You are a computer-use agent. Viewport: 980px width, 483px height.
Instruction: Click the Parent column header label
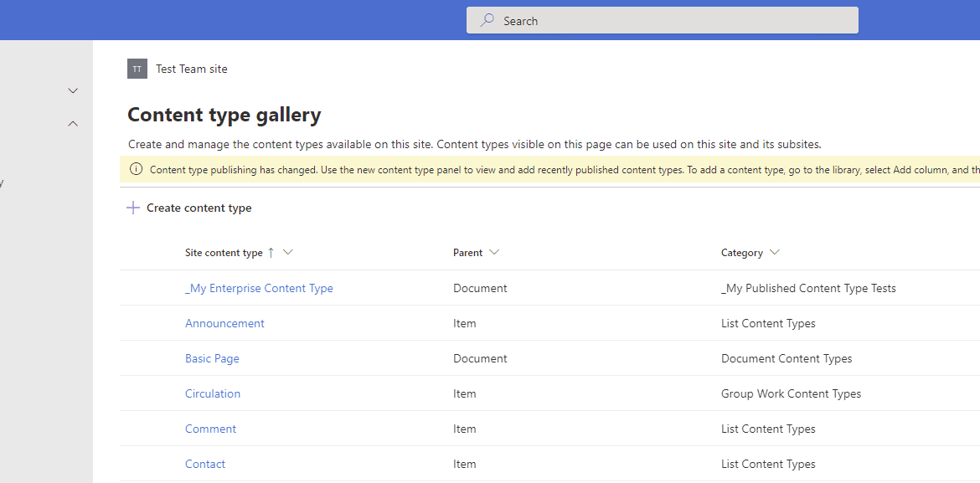coord(467,253)
